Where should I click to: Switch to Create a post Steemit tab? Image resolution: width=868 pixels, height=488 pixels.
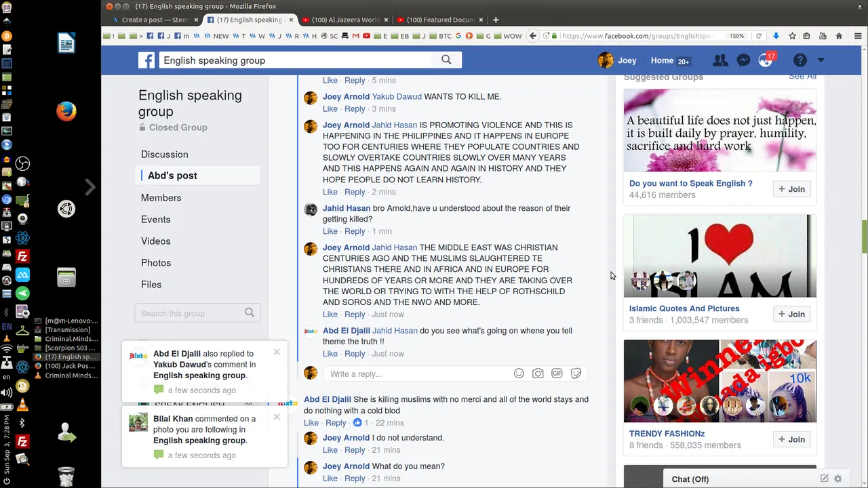(x=155, y=20)
